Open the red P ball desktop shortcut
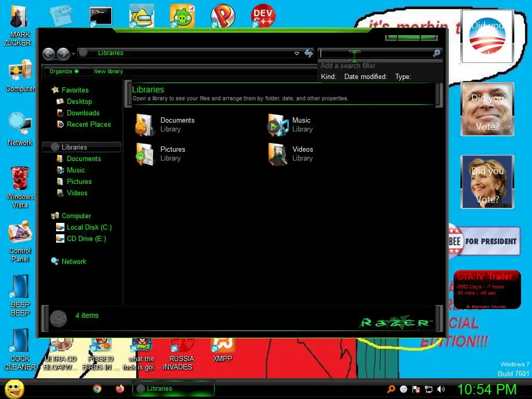Screen dimensions: 532x399 coord(222,16)
